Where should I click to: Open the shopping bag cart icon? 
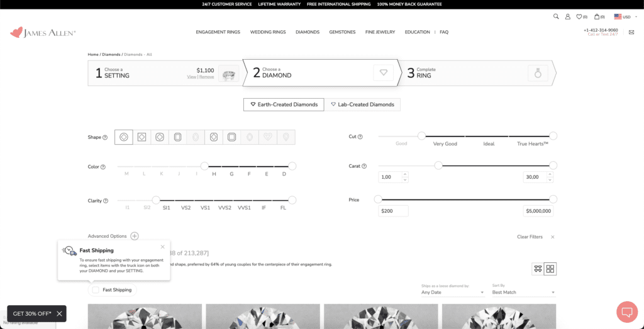tap(597, 17)
